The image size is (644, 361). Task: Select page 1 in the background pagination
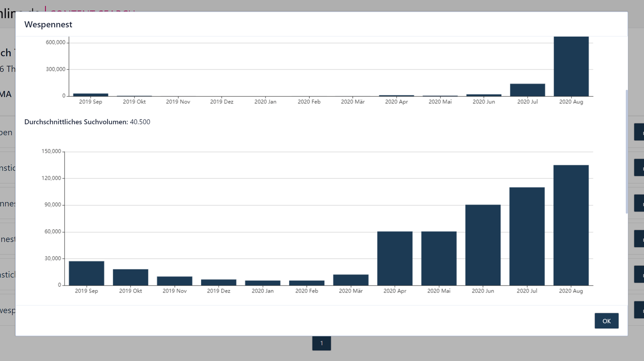click(321, 343)
